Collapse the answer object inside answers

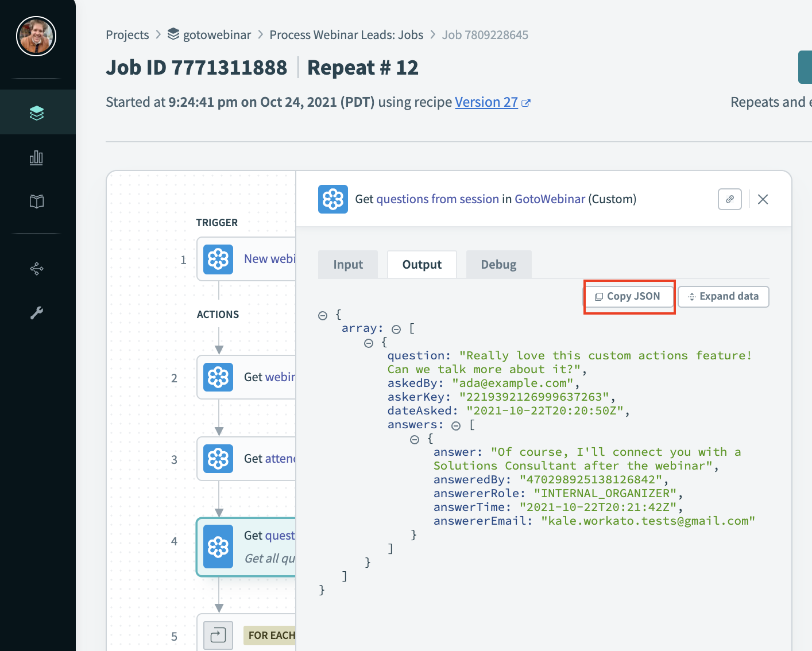point(415,440)
